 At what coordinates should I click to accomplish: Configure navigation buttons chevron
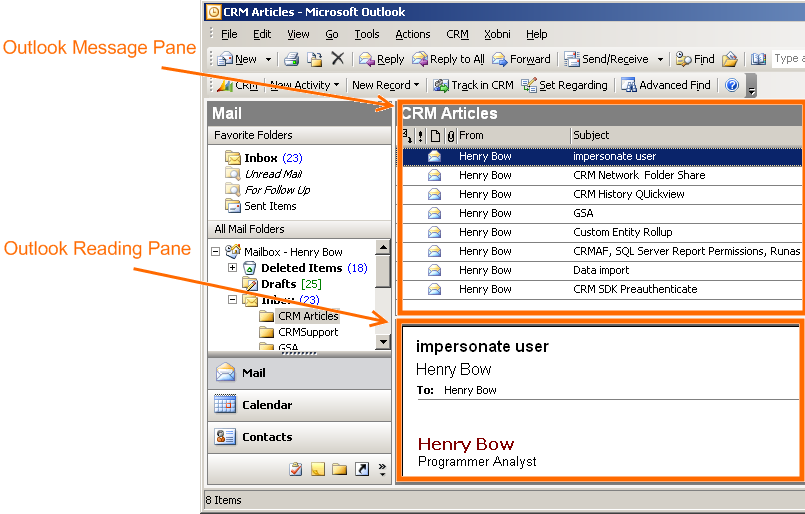[382, 469]
